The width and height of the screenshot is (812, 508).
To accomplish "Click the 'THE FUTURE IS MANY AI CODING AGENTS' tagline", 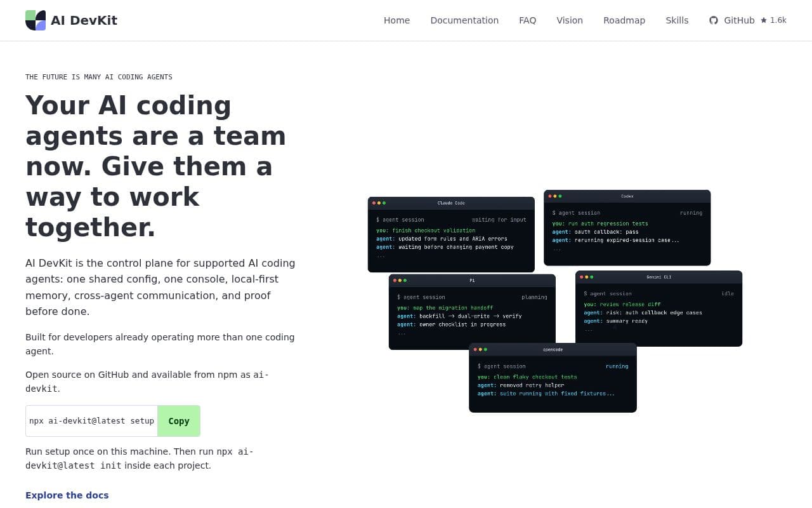I will coord(99,77).
